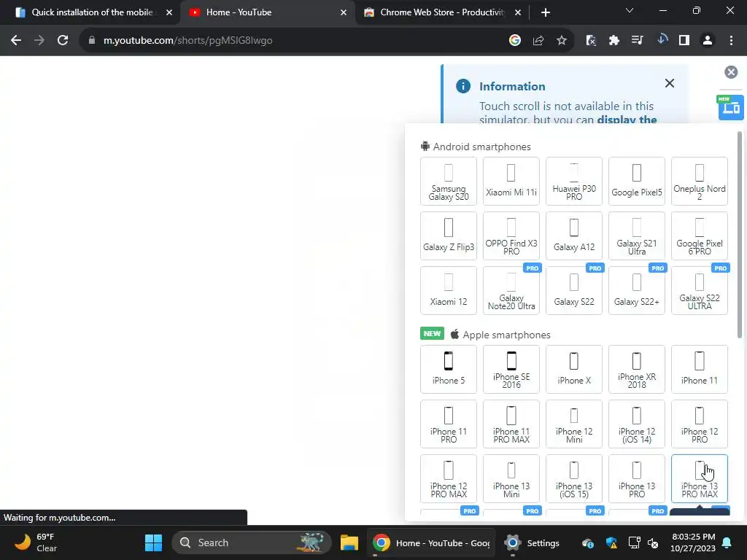The height and width of the screenshot is (560, 747).
Task: Pick the Galaxy Note20 Ultra device
Action: point(511,290)
